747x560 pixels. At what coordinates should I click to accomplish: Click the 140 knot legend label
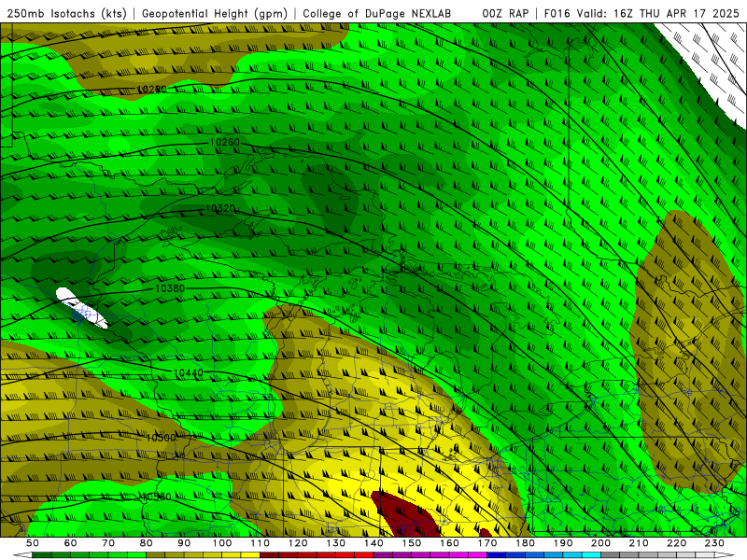pyautogui.click(x=373, y=543)
